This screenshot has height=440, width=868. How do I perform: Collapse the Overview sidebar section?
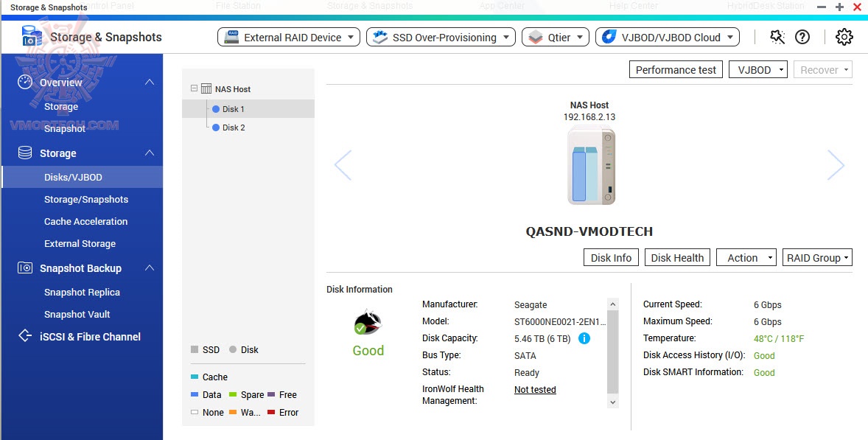pos(150,82)
